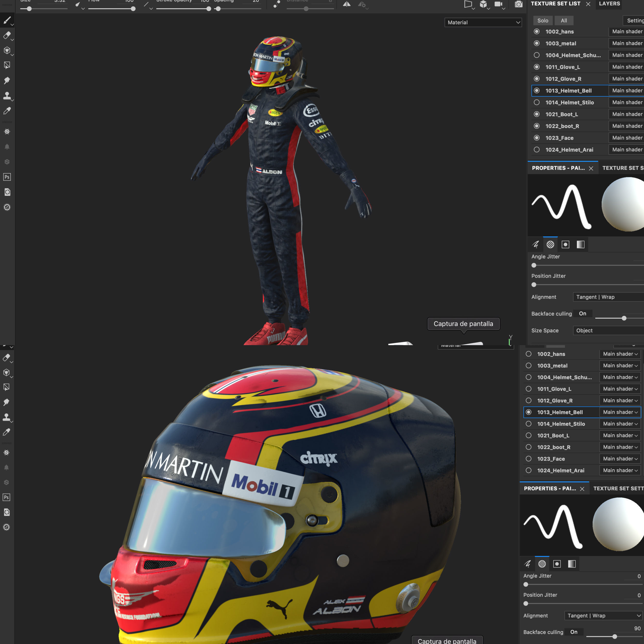This screenshot has height=644, width=644.
Task: Click the Ps export icon in helmet close-up view
Action: [x=6, y=497]
